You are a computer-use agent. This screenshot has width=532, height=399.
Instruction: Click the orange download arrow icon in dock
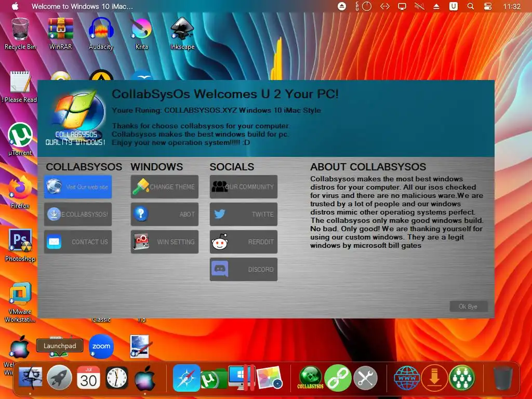(435, 378)
